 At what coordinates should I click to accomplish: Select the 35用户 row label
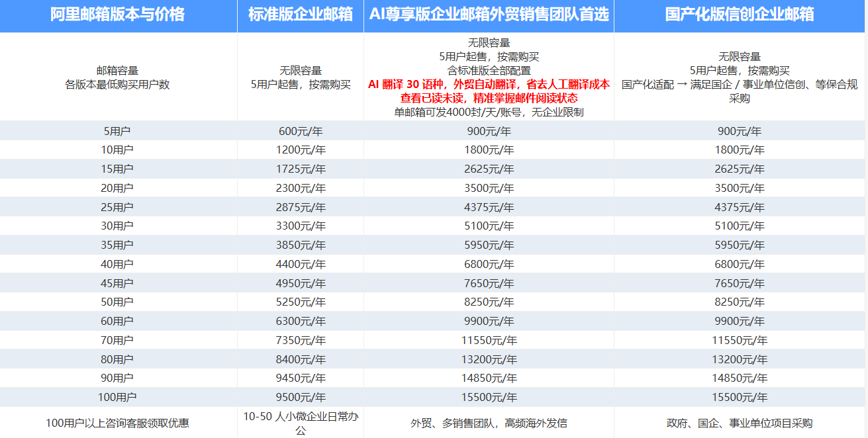click(118, 245)
